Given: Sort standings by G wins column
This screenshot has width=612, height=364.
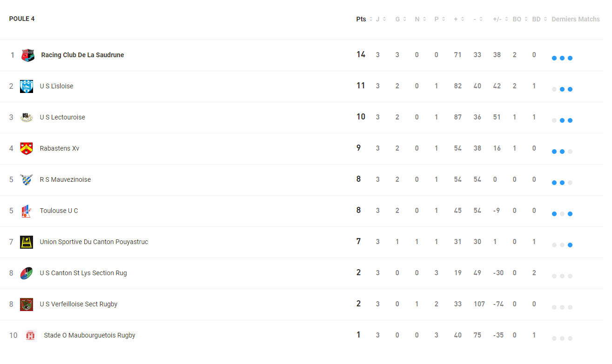Looking at the screenshot, I should 401,19.
